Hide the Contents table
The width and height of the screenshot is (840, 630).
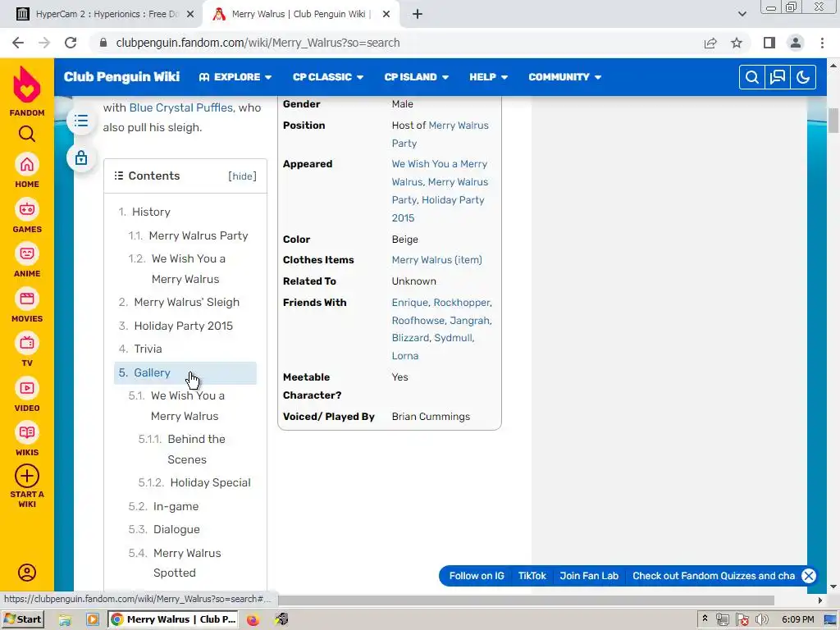[242, 176]
